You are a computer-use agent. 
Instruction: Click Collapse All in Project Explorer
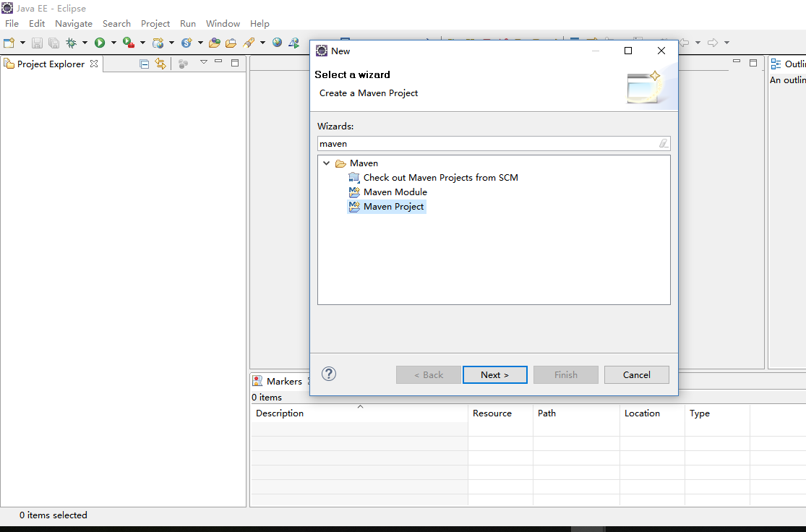(145, 64)
